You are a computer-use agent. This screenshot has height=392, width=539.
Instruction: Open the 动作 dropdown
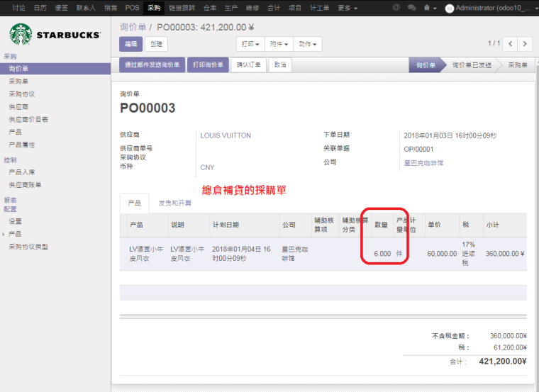(x=308, y=44)
